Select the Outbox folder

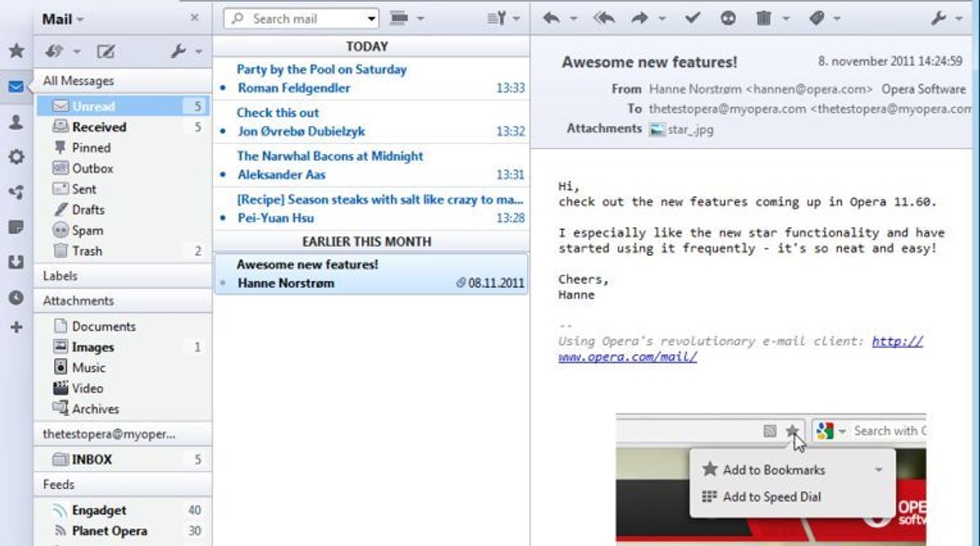[123, 168]
